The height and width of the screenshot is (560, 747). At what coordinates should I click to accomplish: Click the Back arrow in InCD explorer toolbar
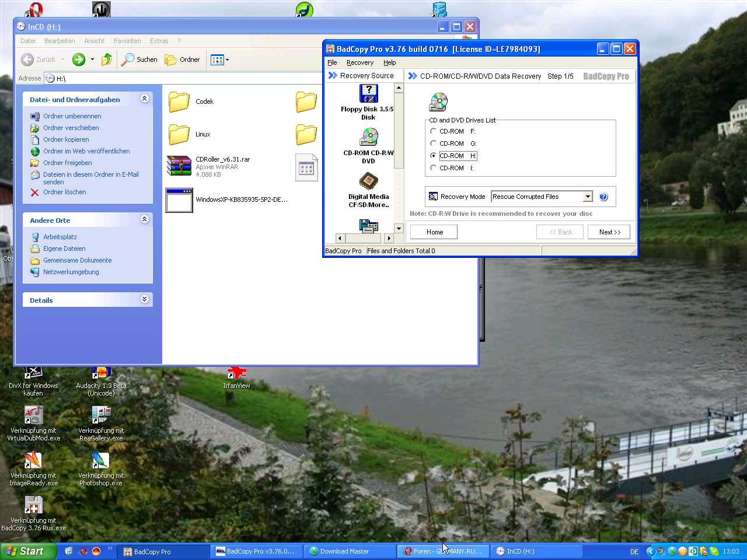click(27, 60)
